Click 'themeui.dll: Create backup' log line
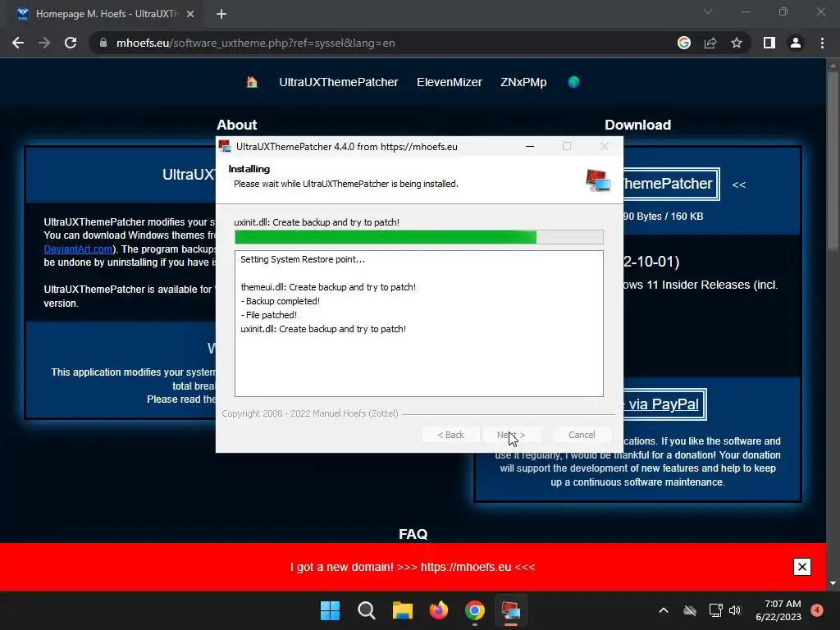The width and height of the screenshot is (840, 630). coord(328,287)
